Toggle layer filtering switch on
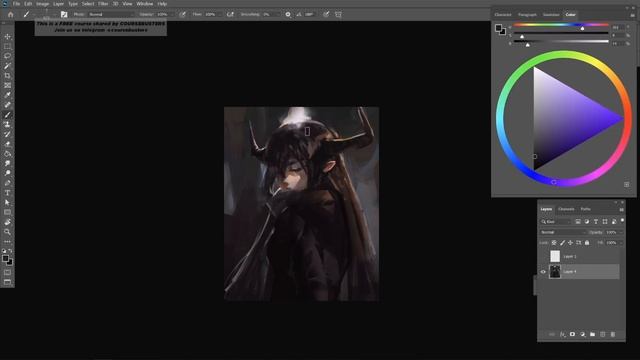640x360 pixels. (622, 220)
